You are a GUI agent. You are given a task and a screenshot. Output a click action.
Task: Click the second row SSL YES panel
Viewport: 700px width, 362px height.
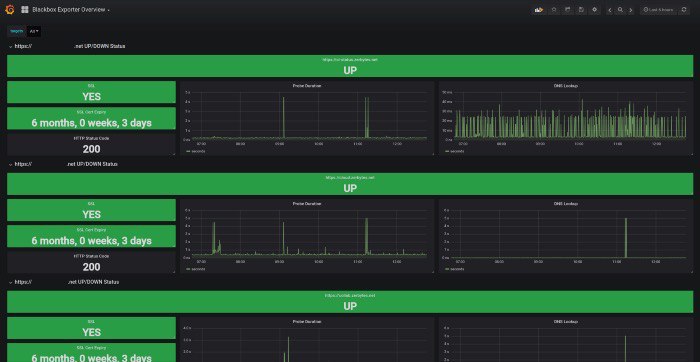point(91,210)
